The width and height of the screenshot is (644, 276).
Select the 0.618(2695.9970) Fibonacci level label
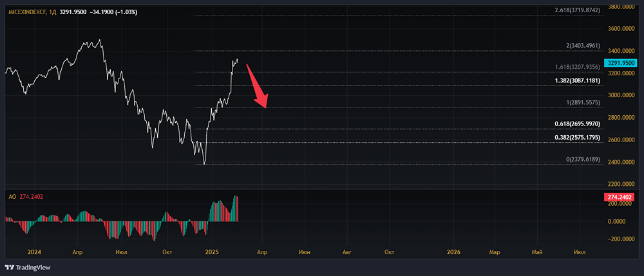[577, 124]
